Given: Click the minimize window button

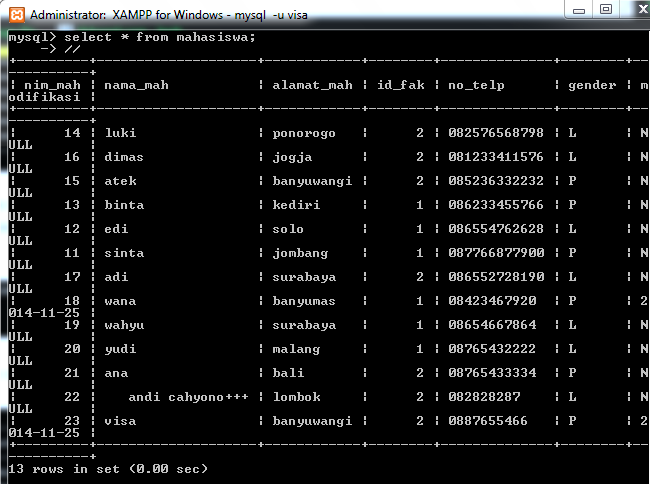Looking at the screenshot, I should pos(579,10).
